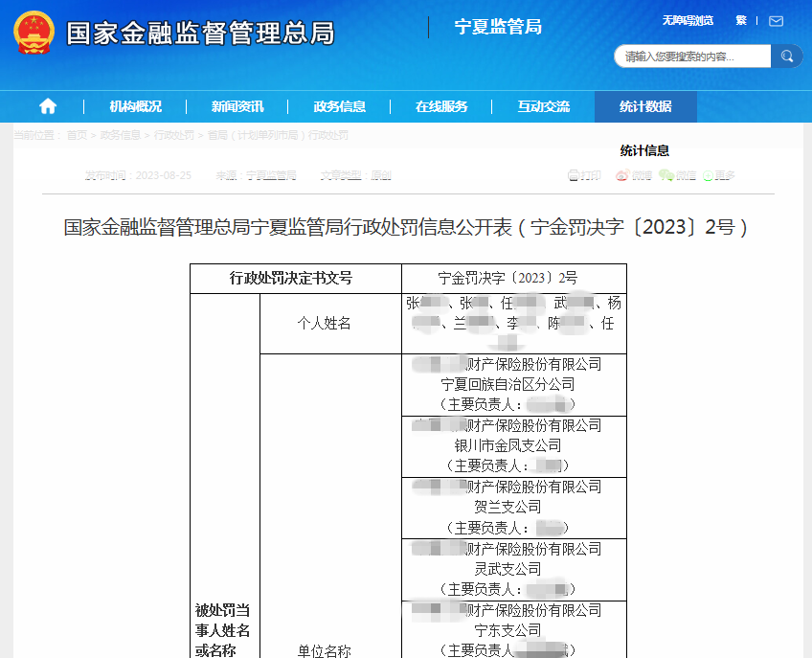Go to 首页 in the breadcrumb
812x658 pixels.
coord(77,135)
